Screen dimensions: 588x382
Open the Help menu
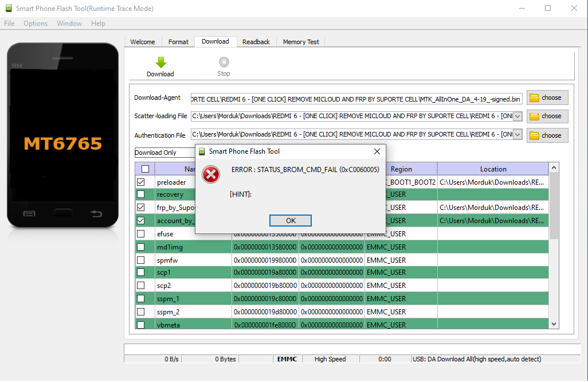(x=98, y=24)
